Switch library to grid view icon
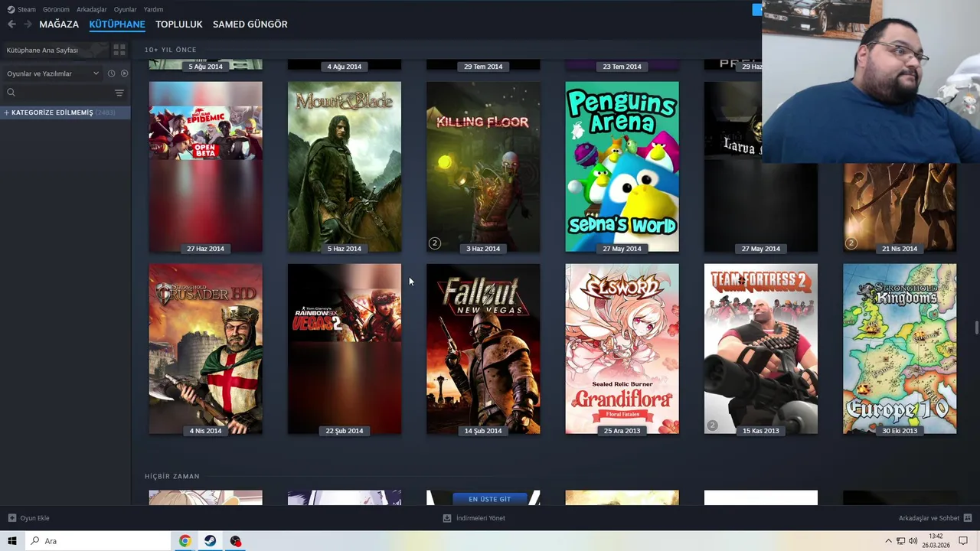Screen dimensions: 980x551 [119, 50]
